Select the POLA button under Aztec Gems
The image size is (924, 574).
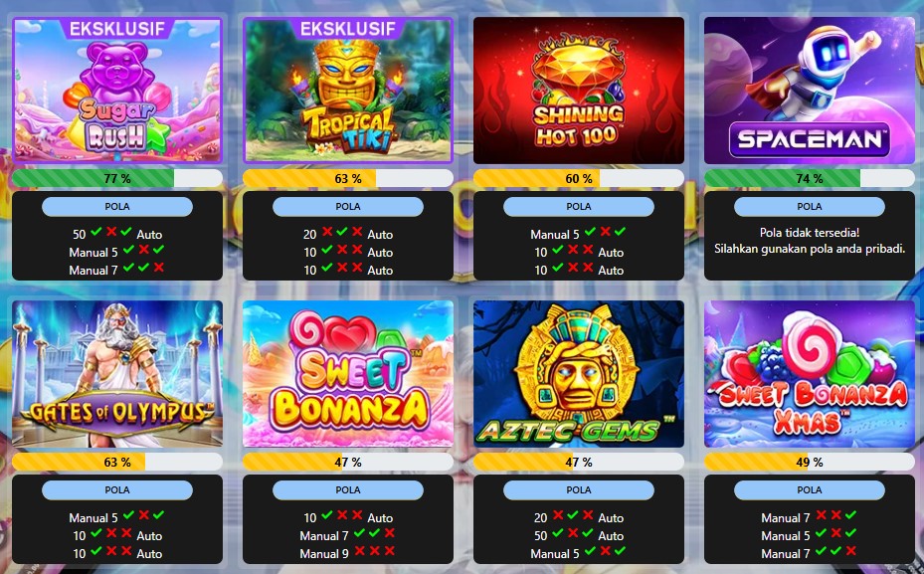click(x=579, y=489)
